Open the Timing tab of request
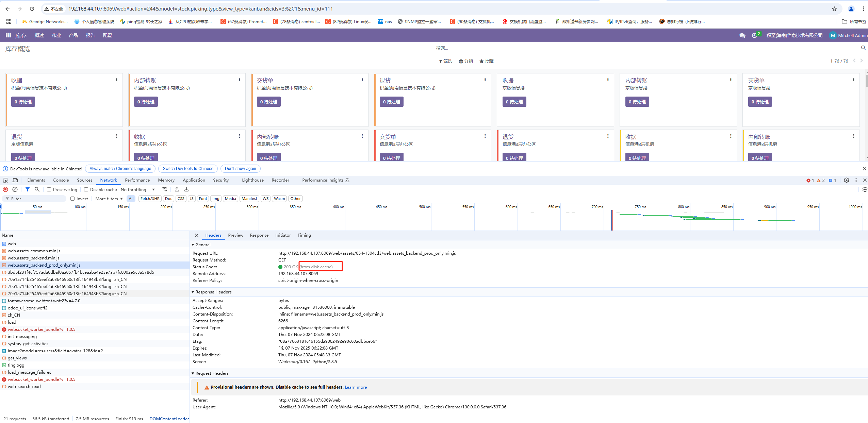This screenshot has width=868, height=423. point(304,235)
